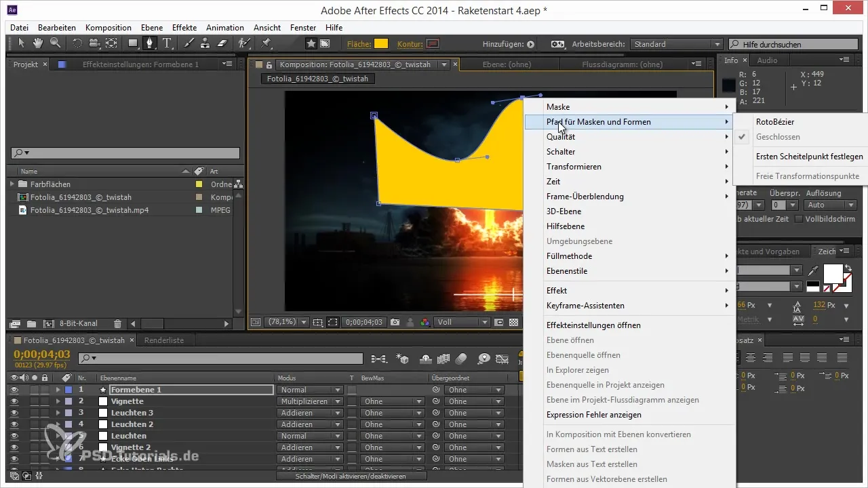Toggle the motion blur icon in timeline

(462, 358)
